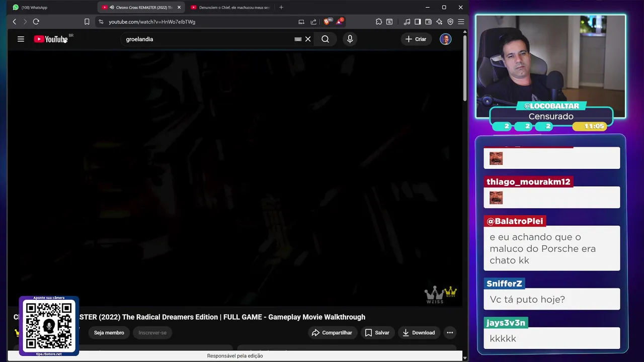Open the extensions puzzle icon
Screen dimensions: 644x362
pyautogui.click(x=379, y=22)
